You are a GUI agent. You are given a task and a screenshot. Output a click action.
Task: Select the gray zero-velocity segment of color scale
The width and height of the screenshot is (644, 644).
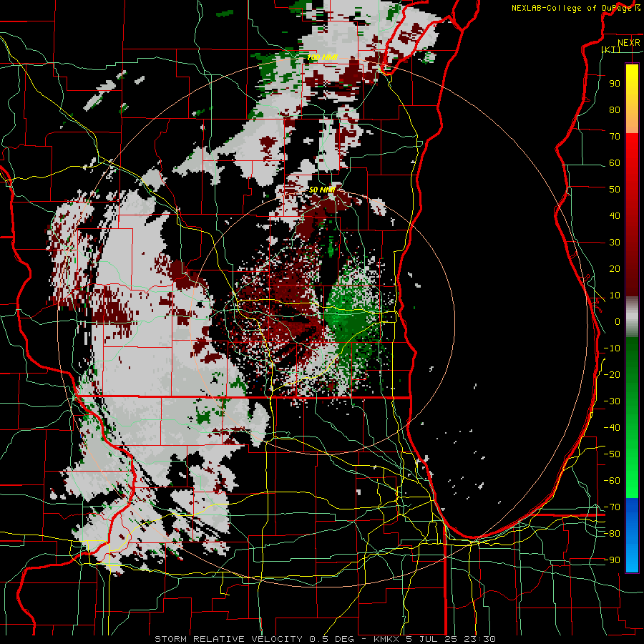click(x=632, y=317)
